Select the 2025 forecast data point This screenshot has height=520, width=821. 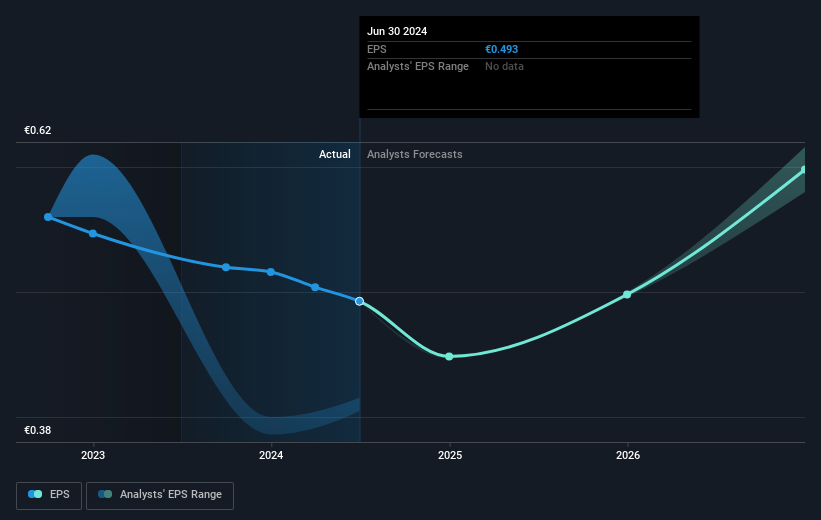click(449, 356)
